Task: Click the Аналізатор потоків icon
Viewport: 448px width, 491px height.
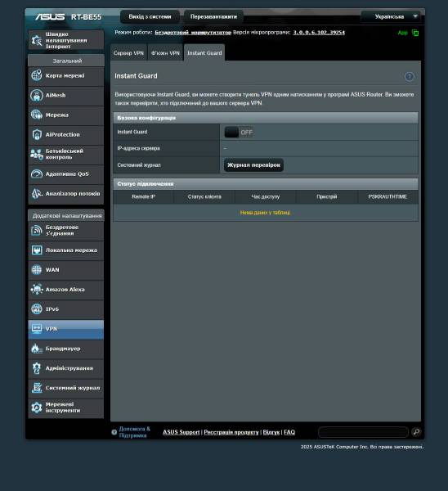Action: coord(37,193)
